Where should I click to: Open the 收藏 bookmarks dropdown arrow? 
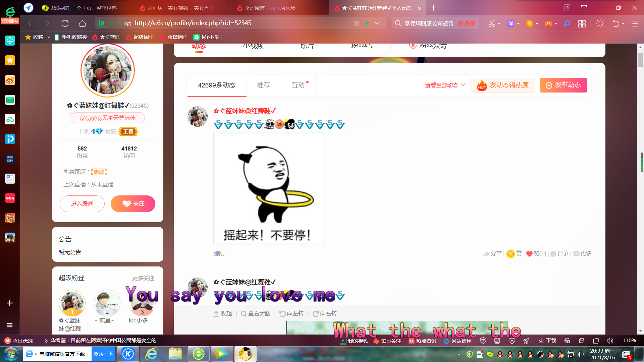(x=49, y=37)
